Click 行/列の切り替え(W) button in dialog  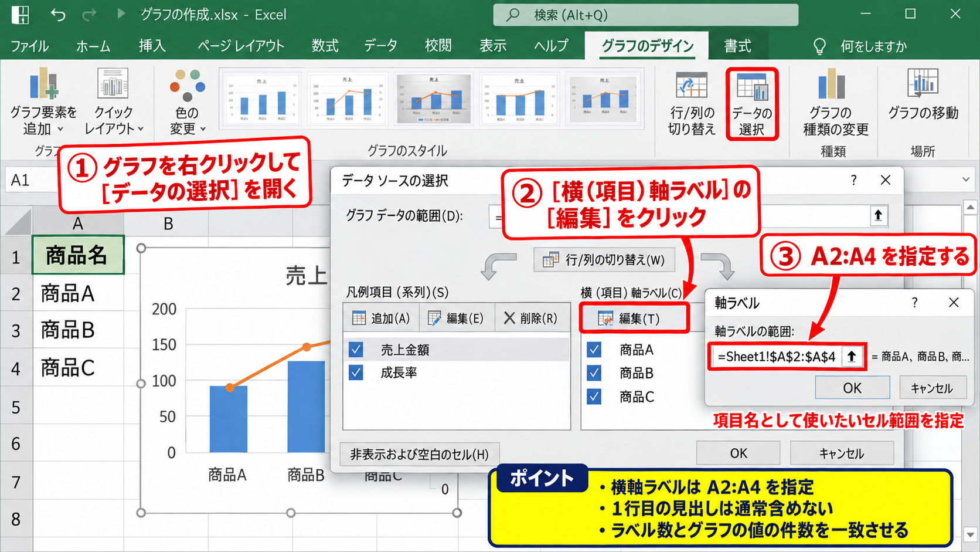click(604, 260)
